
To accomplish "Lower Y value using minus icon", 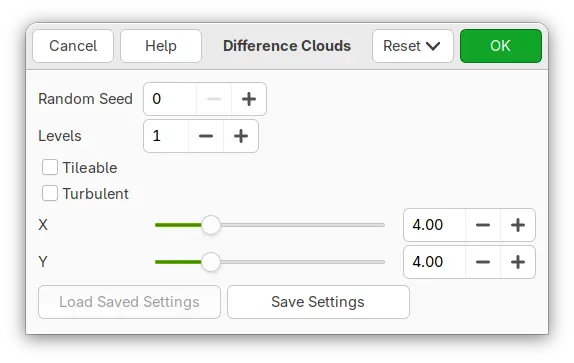I will tap(483, 262).
